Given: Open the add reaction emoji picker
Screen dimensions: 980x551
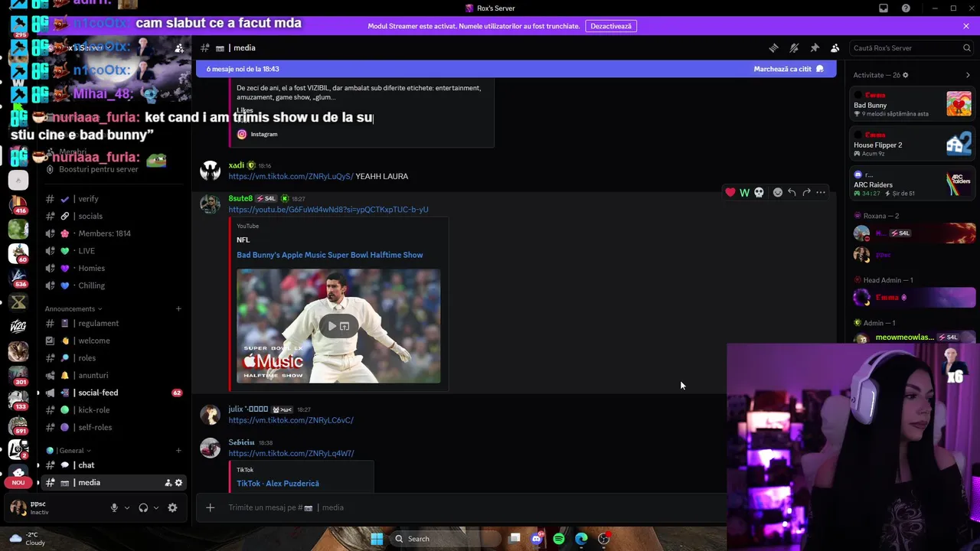Looking at the screenshot, I should pyautogui.click(x=778, y=193).
